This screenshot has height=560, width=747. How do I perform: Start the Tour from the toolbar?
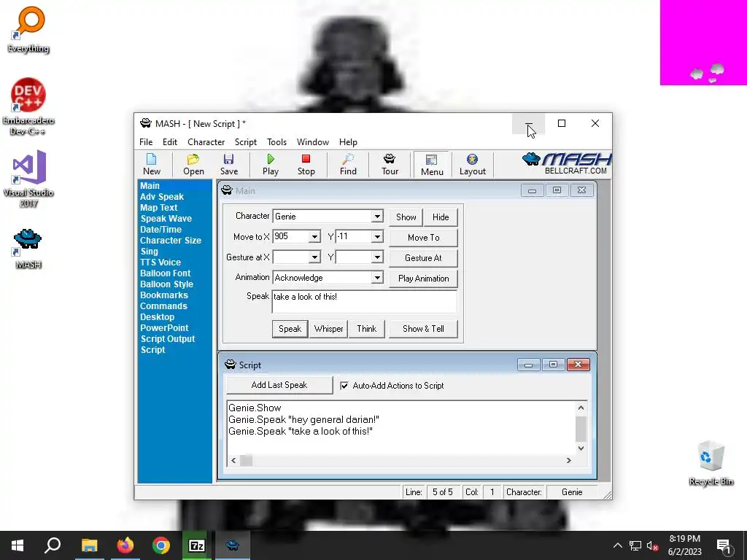(390, 164)
